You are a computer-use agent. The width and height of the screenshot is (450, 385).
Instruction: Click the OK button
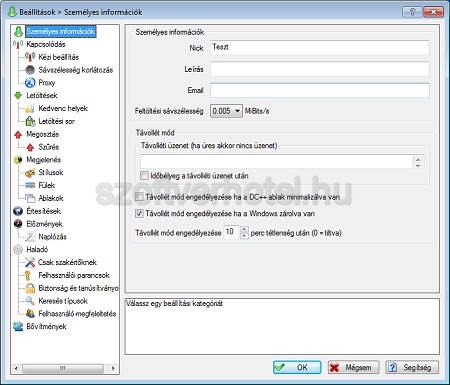click(x=297, y=367)
